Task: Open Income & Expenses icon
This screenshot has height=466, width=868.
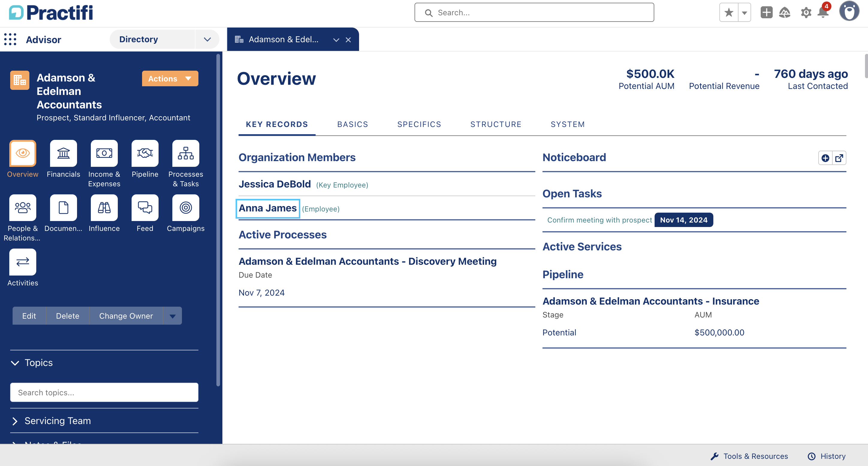Action: pyautogui.click(x=104, y=153)
